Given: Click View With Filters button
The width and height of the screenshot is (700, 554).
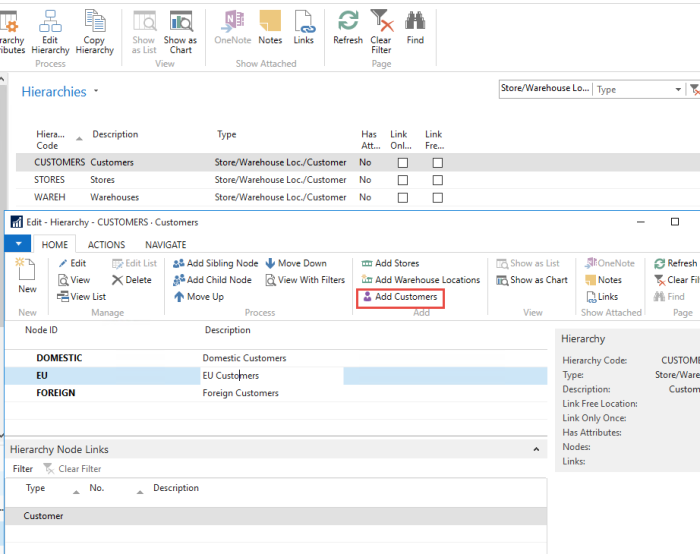Looking at the screenshot, I should pyautogui.click(x=305, y=281).
